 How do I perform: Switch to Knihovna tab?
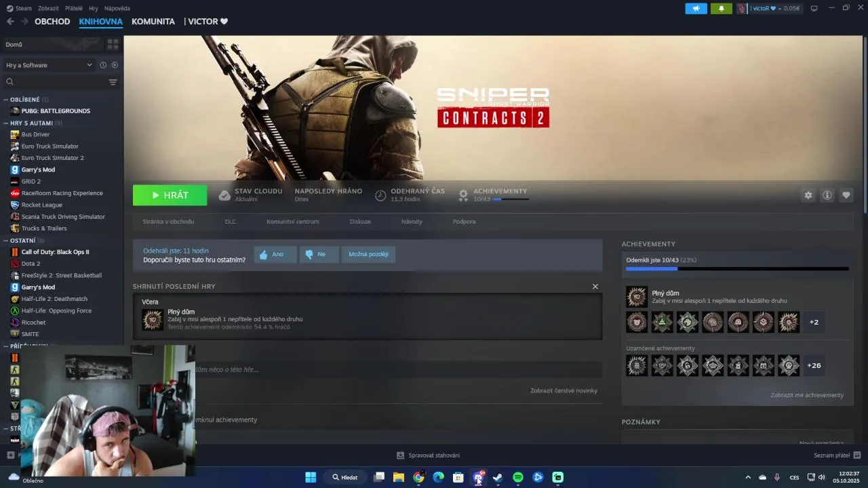(x=100, y=22)
